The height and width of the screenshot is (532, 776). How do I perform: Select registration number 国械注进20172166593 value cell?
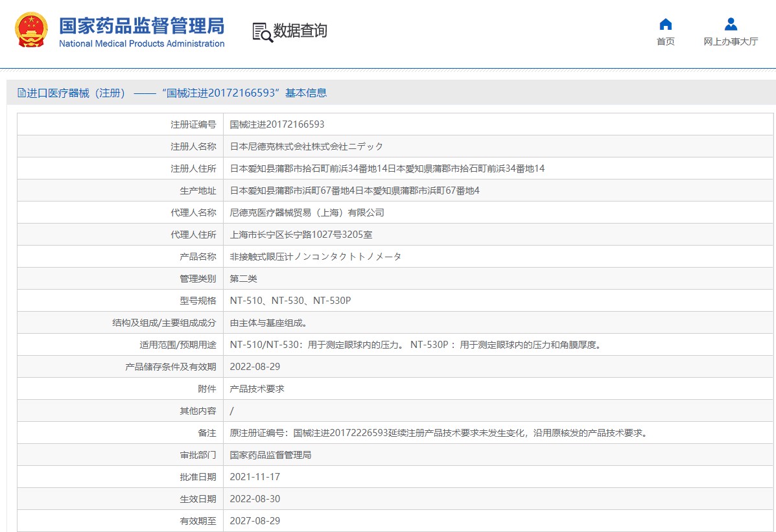pyautogui.click(x=277, y=124)
